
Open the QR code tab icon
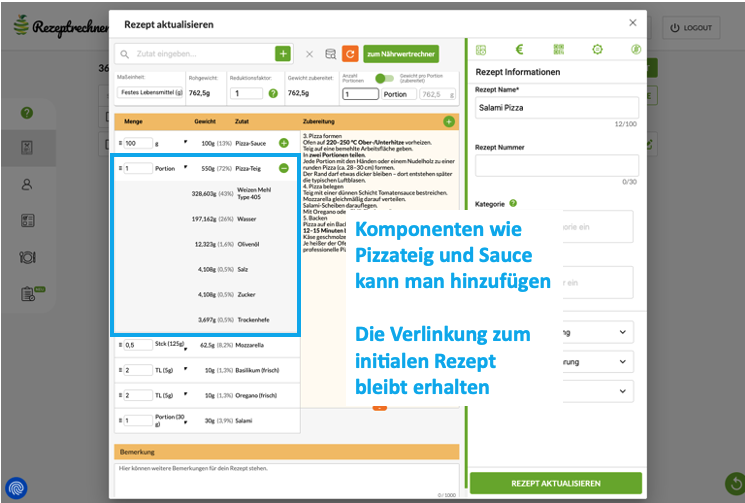pyautogui.click(x=558, y=49)
